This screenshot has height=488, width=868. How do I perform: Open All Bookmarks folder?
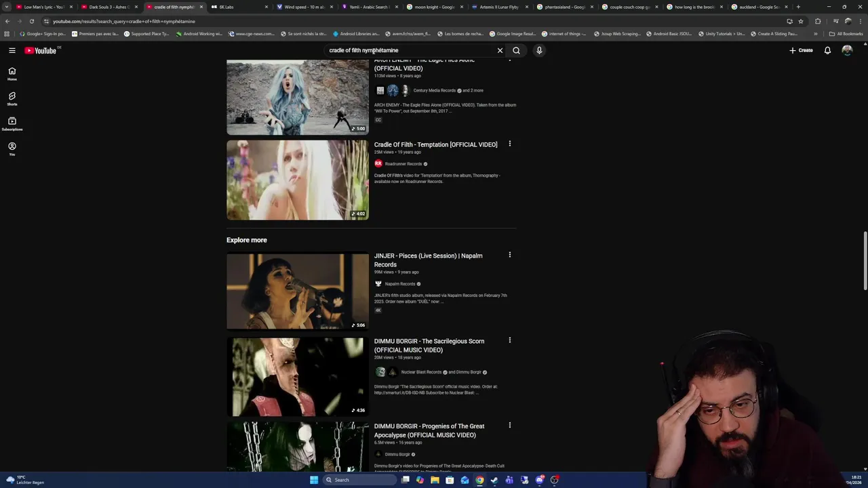(846, 33)
